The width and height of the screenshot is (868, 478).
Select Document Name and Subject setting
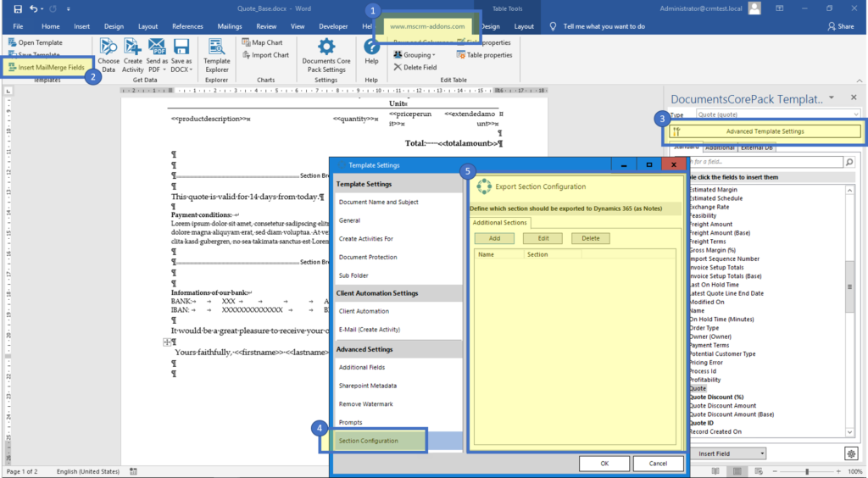(379, 202)
